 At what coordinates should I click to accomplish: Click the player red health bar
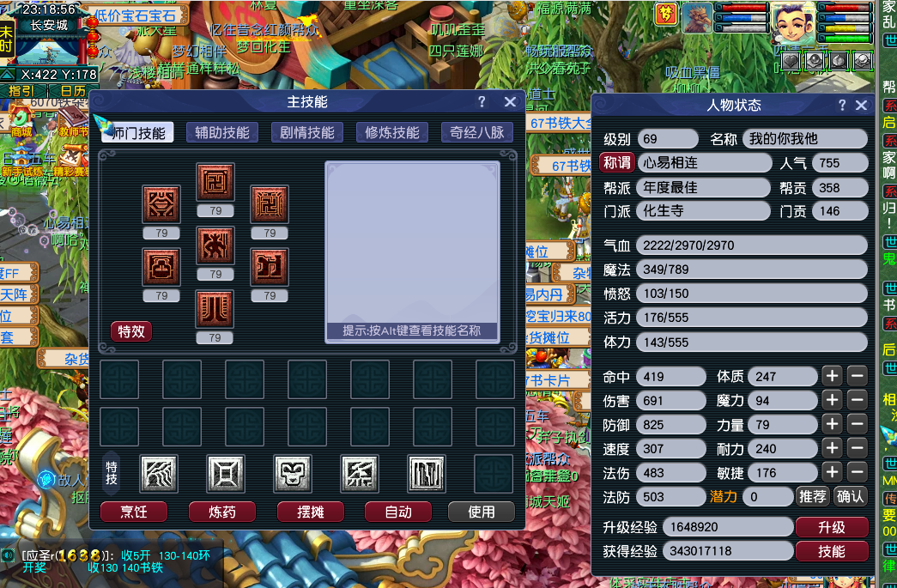[x=845, y=8]
